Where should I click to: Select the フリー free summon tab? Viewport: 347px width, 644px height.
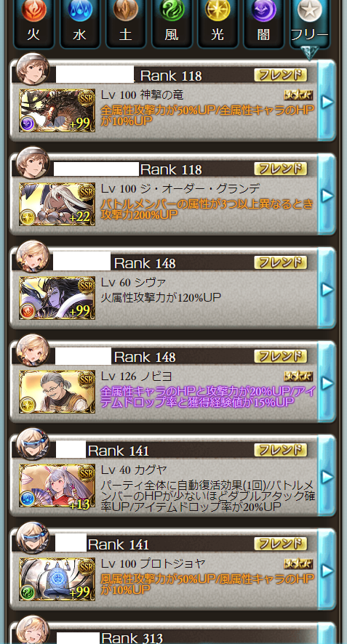point(310,23)
